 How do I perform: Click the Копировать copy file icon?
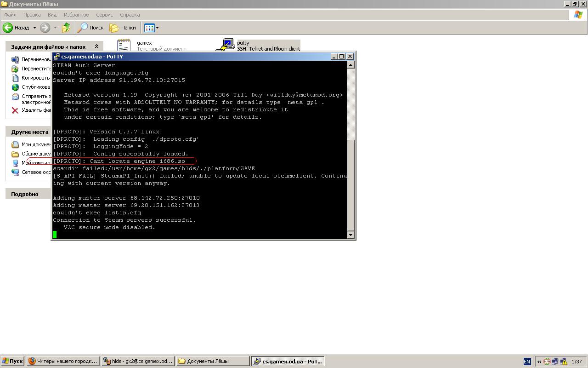(x=15, y=78)
